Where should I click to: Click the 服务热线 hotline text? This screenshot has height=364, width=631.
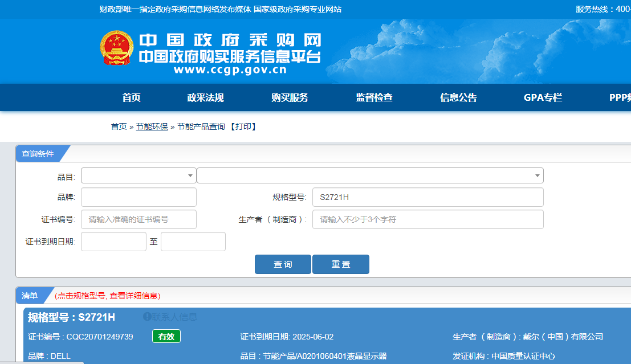pos(603,9)
